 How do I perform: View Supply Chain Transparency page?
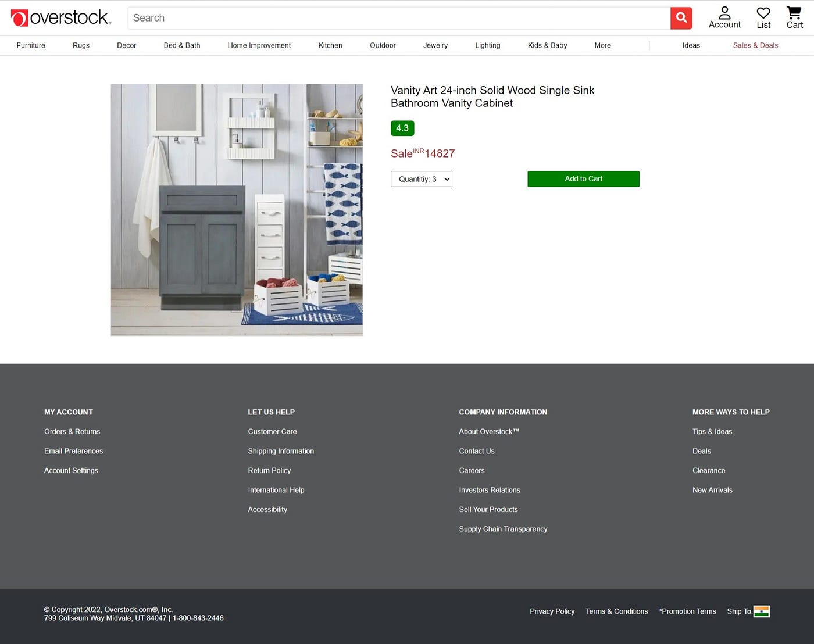pyautogui.click(x=503, y=529)
